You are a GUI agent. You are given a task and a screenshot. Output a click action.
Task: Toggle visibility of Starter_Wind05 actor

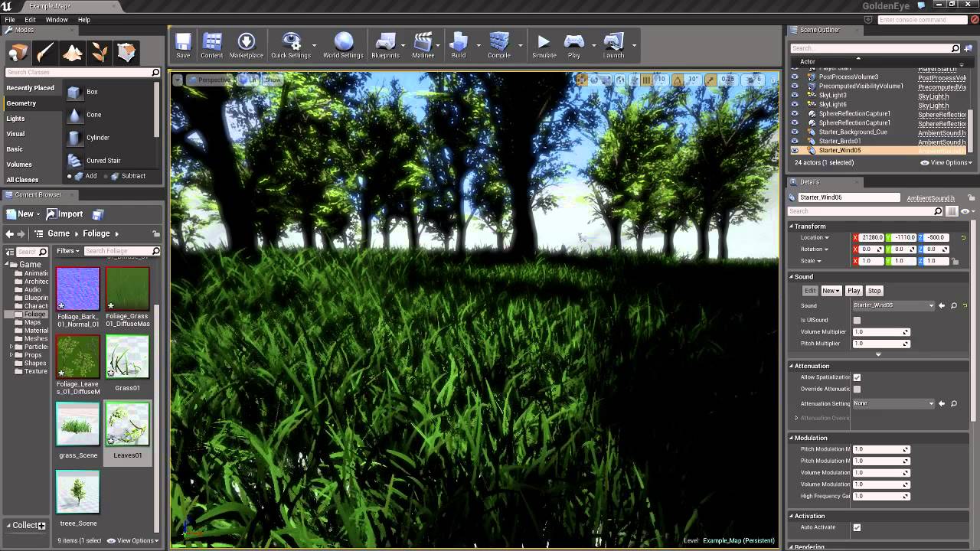tap(794, 150)
